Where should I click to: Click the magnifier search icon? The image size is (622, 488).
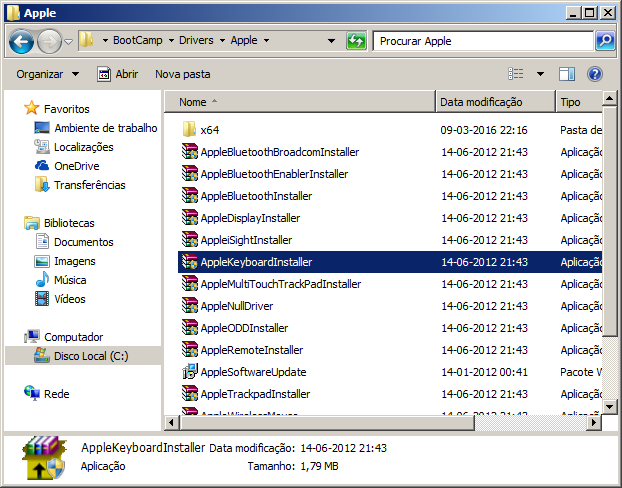click(605, 41)
